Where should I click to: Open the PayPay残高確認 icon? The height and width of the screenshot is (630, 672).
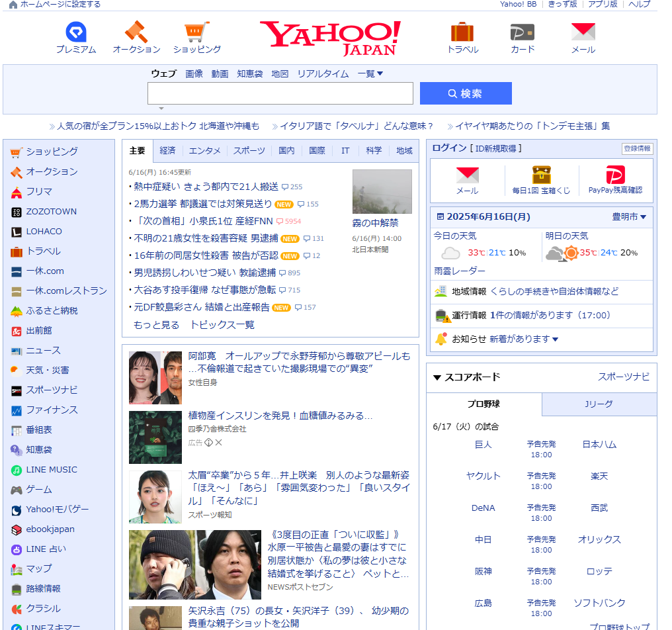pyautogui.click(x=615, y=175)
